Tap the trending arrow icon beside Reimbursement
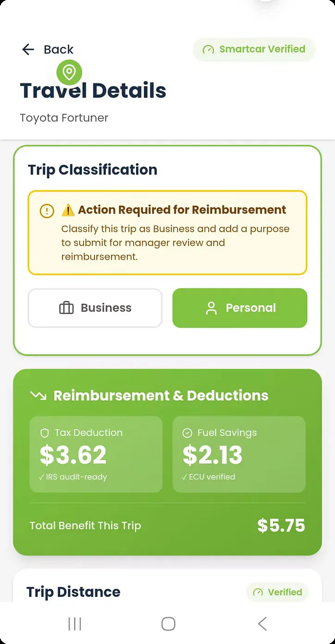 click(x=37, y=395)
